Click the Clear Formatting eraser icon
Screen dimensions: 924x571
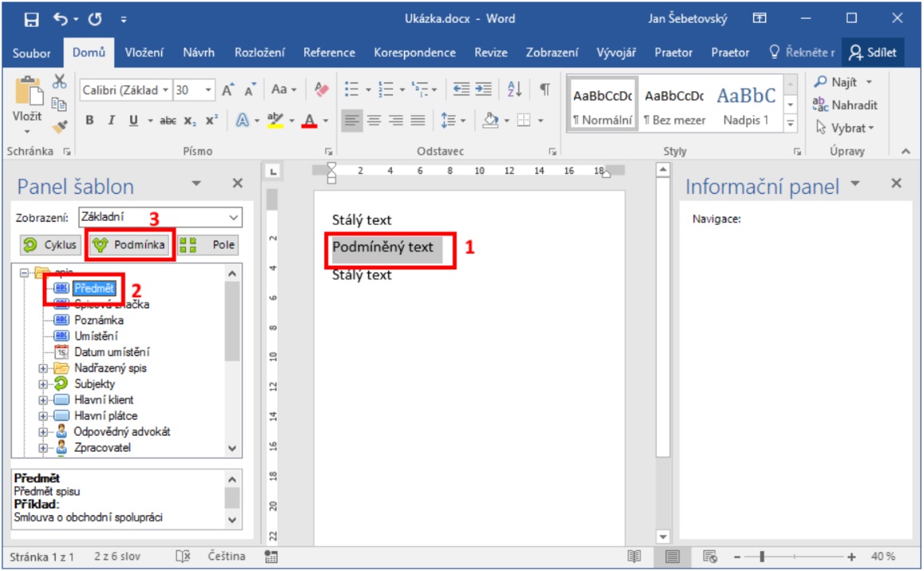point(321,90)
